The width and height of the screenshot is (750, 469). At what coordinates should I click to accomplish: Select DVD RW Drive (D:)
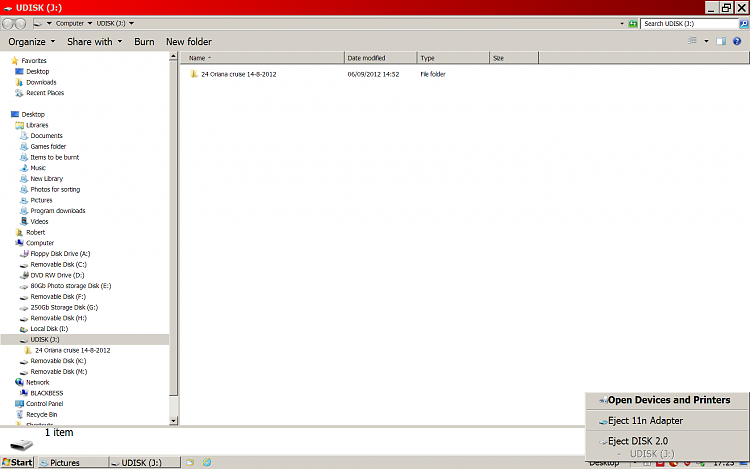57,275
